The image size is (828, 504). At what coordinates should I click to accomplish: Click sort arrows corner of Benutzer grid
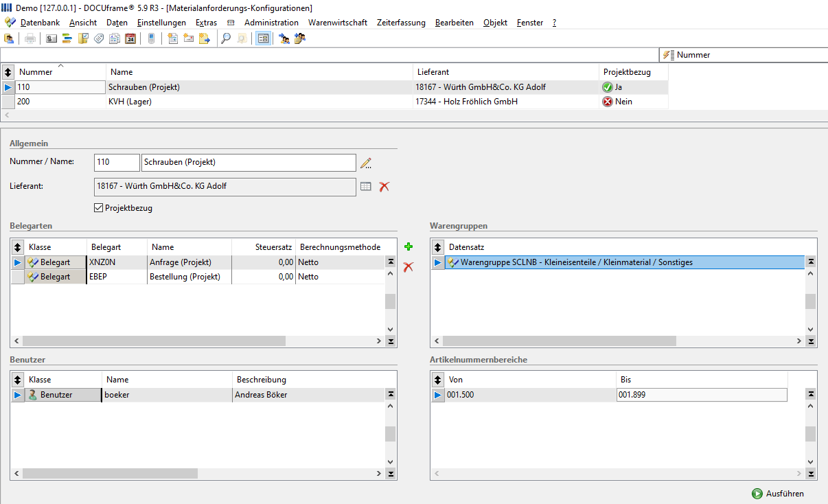(x=18, y=379)
